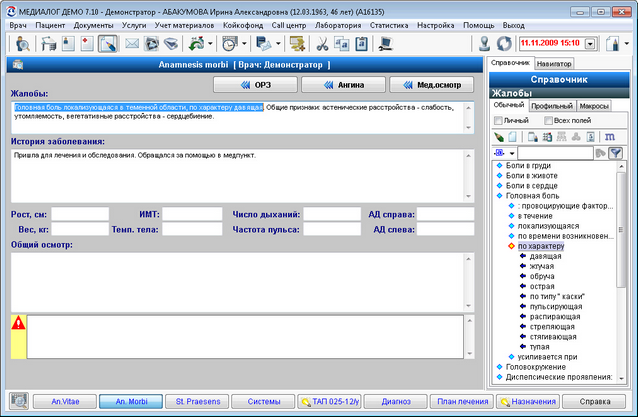Go to the St. Praesens section
The image size is (638, 417).
click(198, 402)
